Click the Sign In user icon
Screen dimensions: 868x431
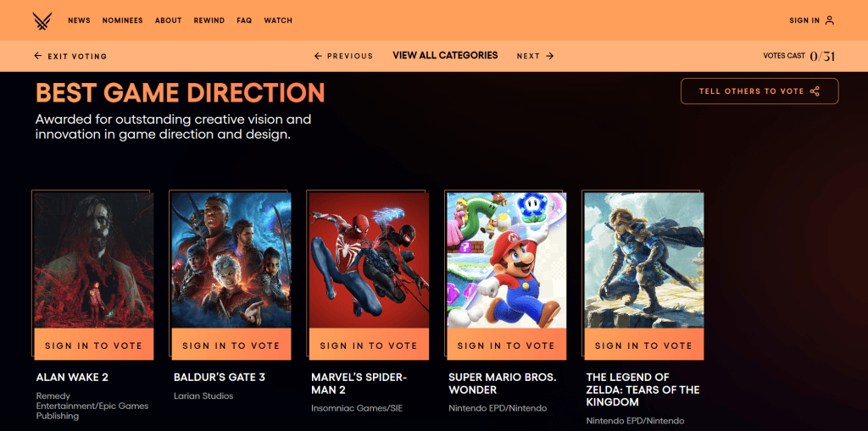830,20
